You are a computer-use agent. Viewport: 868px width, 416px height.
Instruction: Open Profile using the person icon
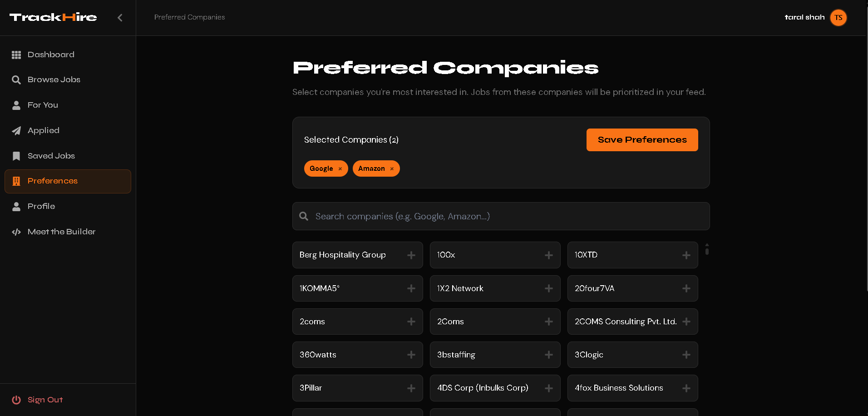(x=16, y=206)
